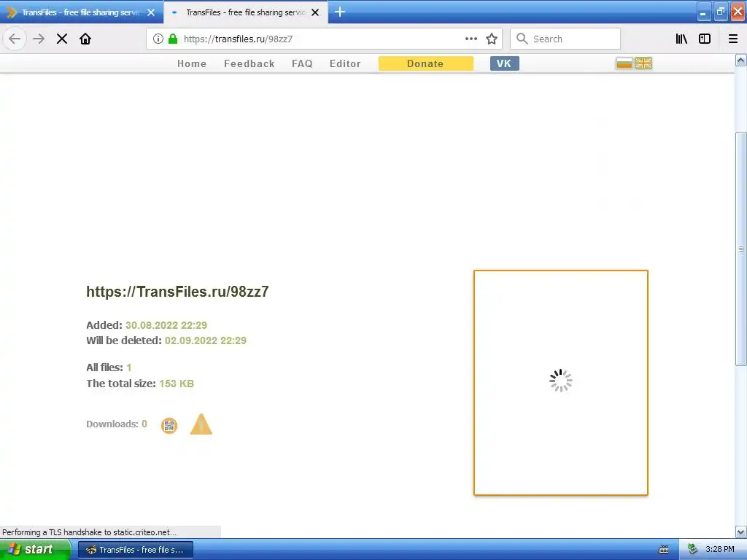
Task: Open a new tab with the plus button
Action: pyautogui.click(x=340, y=12)
